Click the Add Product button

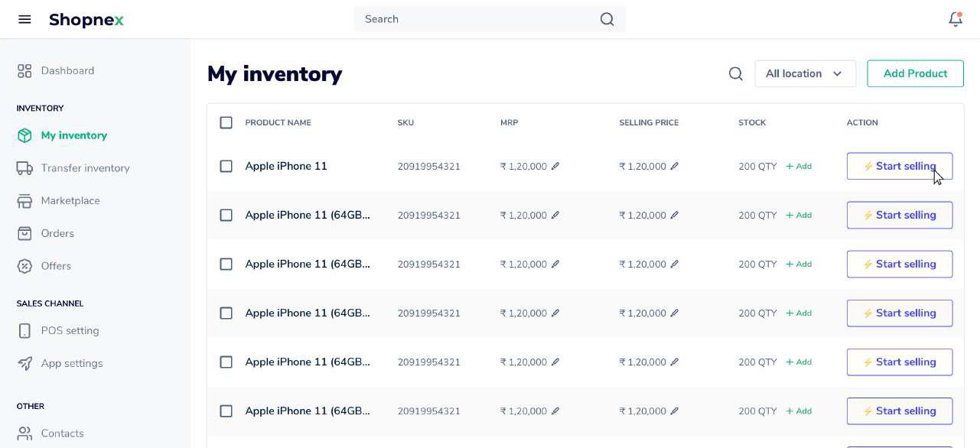pyautogui.click(x=915, y=73)
